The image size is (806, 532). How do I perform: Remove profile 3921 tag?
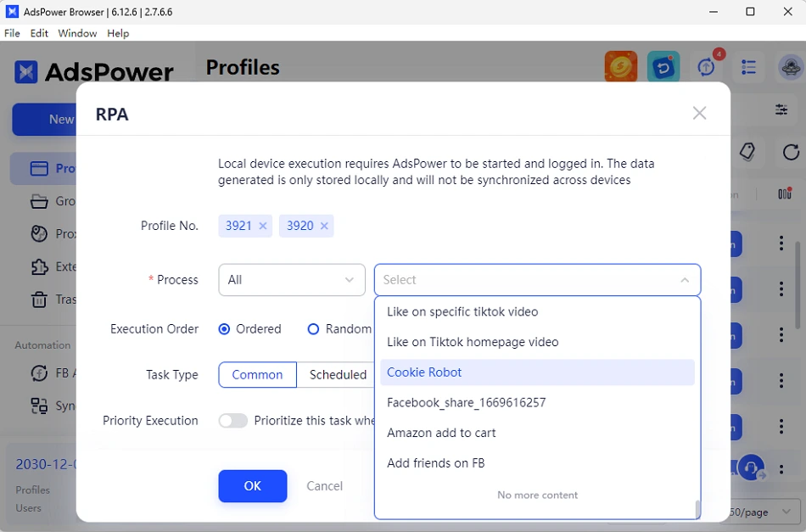263,226
